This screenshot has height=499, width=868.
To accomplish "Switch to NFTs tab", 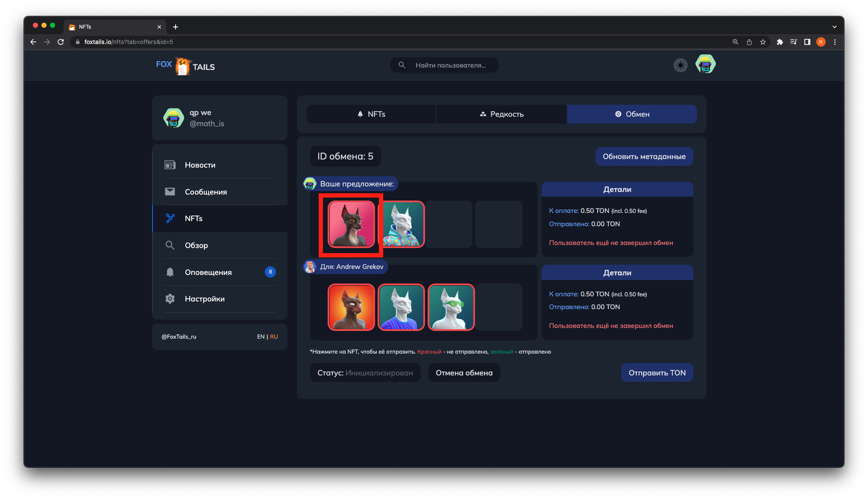I will click(371, 114).
